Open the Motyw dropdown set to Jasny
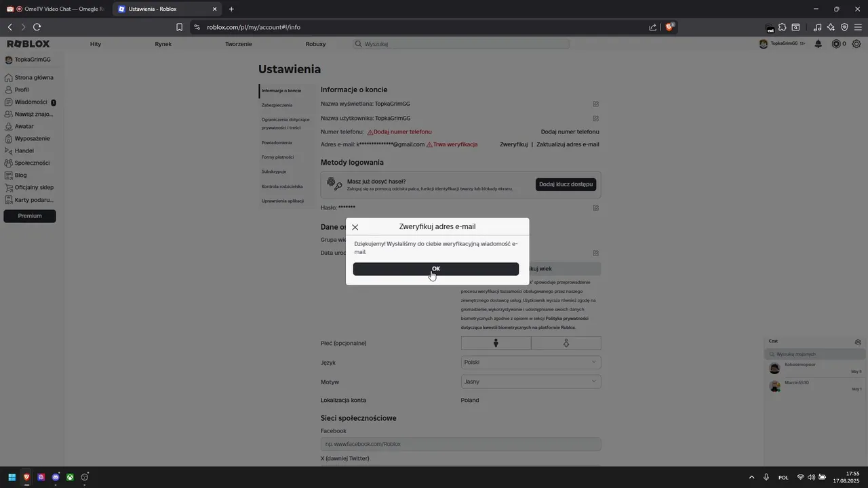The height and width of the screenshot is (488, 868). (x=531, y=382)
